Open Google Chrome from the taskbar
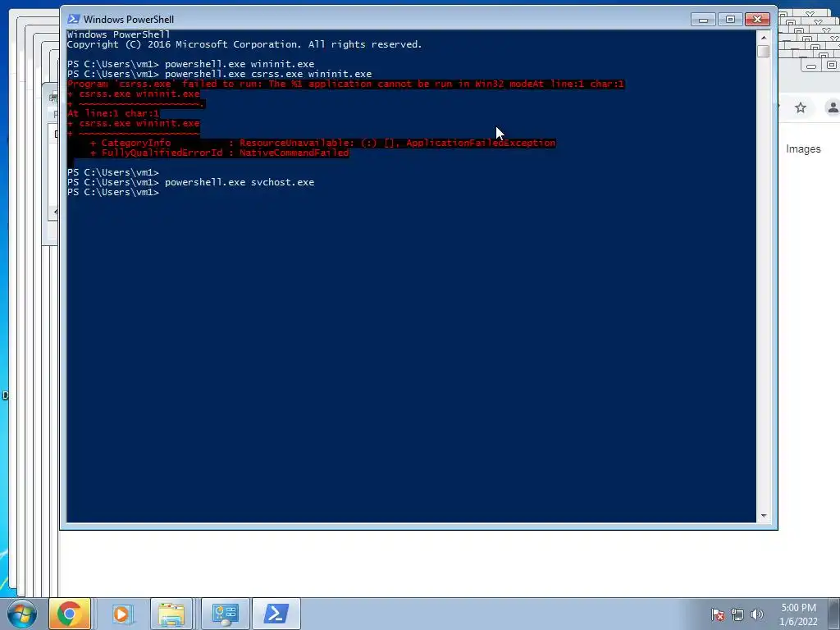The image size is (840, 630). (70, 614)
